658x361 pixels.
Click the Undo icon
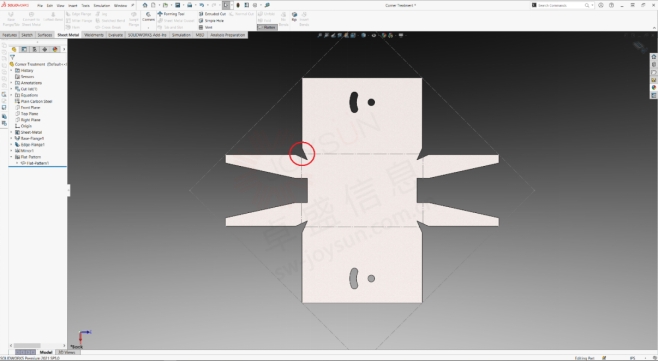point(202,5)
